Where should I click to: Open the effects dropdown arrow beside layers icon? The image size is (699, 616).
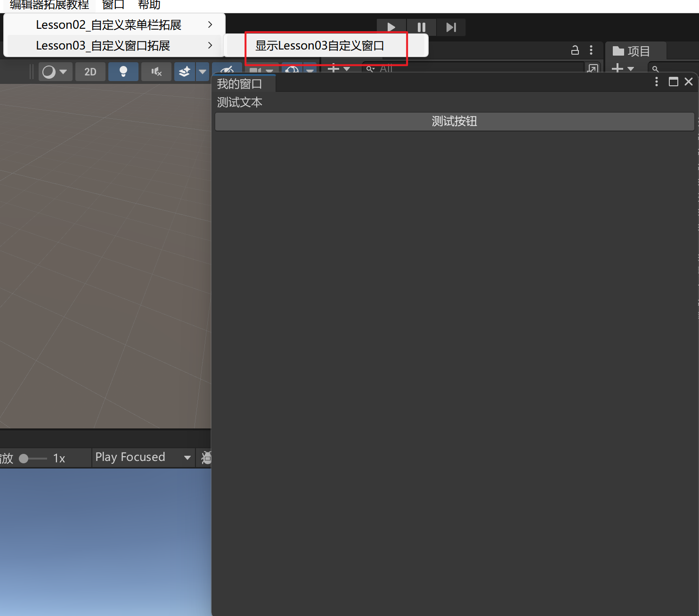coord(203,72)
